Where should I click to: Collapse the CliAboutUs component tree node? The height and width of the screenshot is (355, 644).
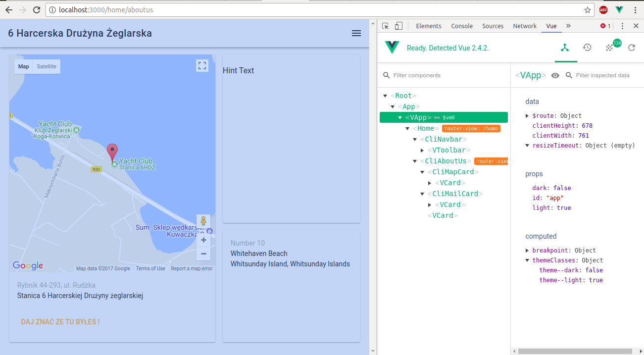click(x=415, y=160)
